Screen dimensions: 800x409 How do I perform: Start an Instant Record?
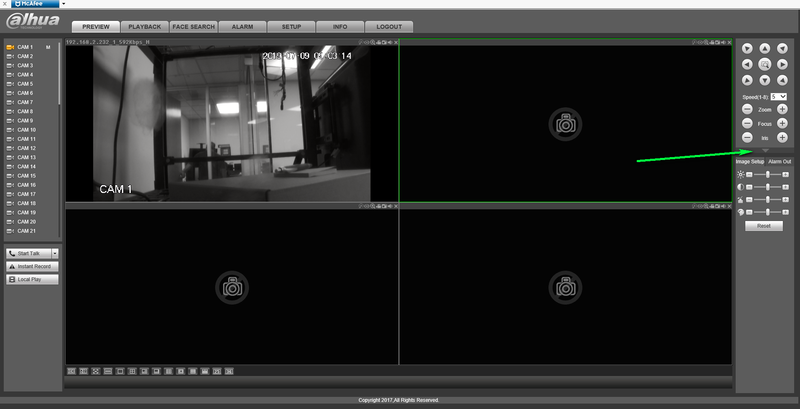pyautogui.click(x=32, y=266)
